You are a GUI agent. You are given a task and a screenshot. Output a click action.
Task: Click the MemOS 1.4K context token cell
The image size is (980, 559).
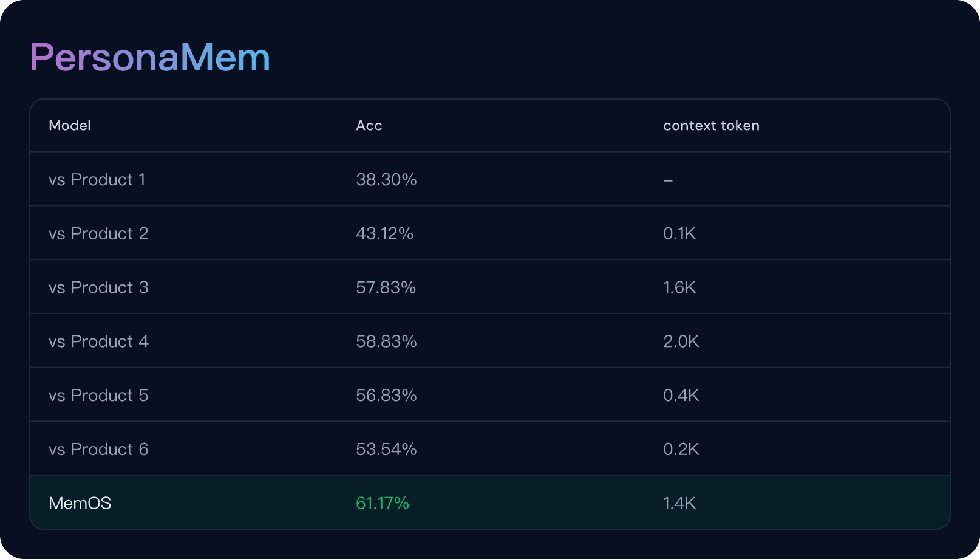[679, 503]
